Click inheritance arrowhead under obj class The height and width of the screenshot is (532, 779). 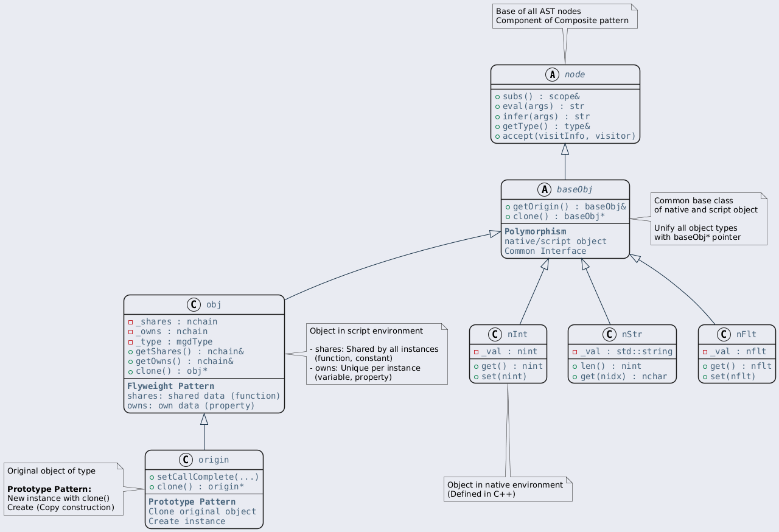204,419
